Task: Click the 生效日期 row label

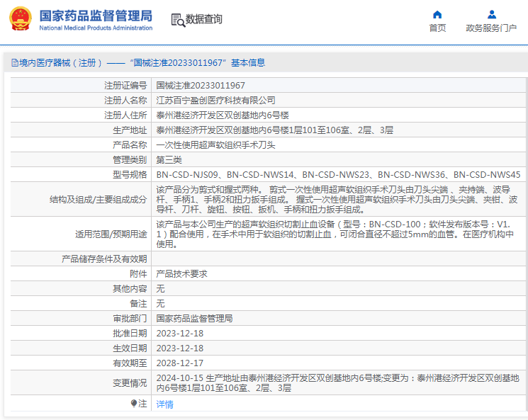Action: (x=130, y=348)
